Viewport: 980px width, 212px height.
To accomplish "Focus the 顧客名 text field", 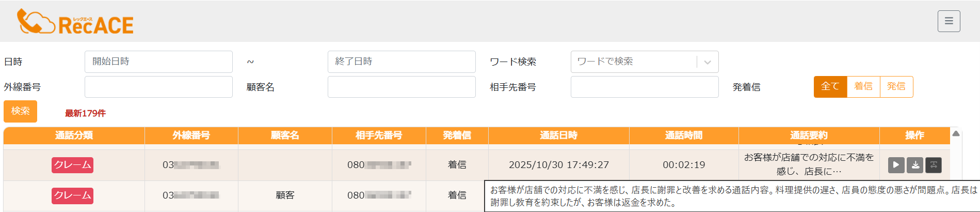I will pos(401,87).
